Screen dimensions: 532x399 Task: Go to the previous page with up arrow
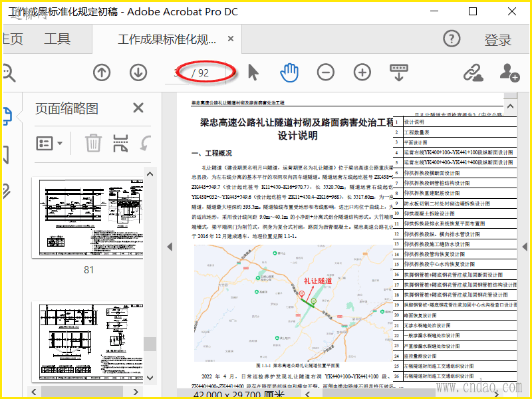point(102,72)
